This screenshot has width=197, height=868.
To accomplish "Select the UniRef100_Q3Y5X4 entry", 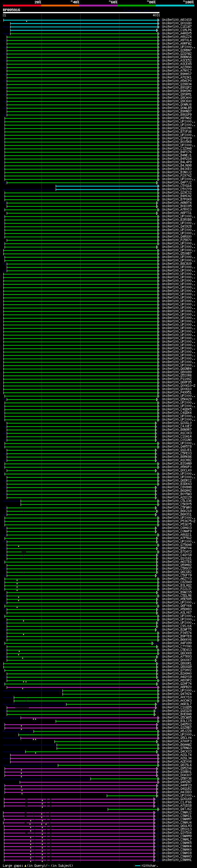I will [177, 833].
